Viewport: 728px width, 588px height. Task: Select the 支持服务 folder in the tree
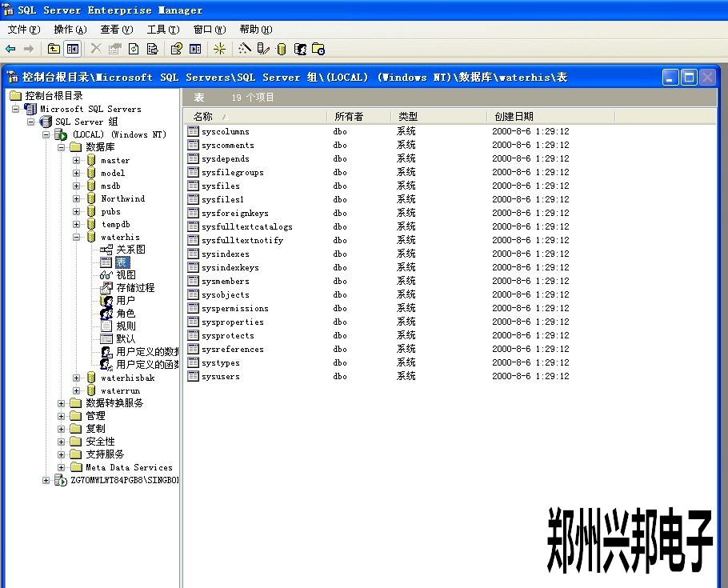(x=105, y=454)
